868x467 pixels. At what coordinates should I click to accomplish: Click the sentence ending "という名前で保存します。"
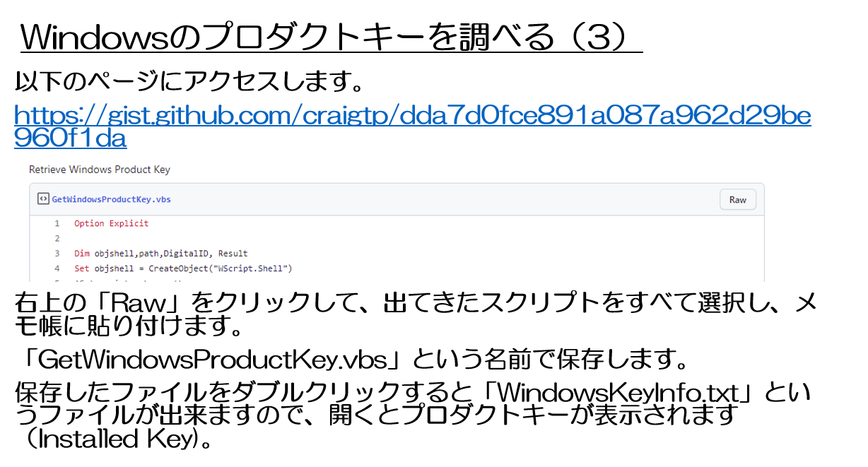click(353, 360)
